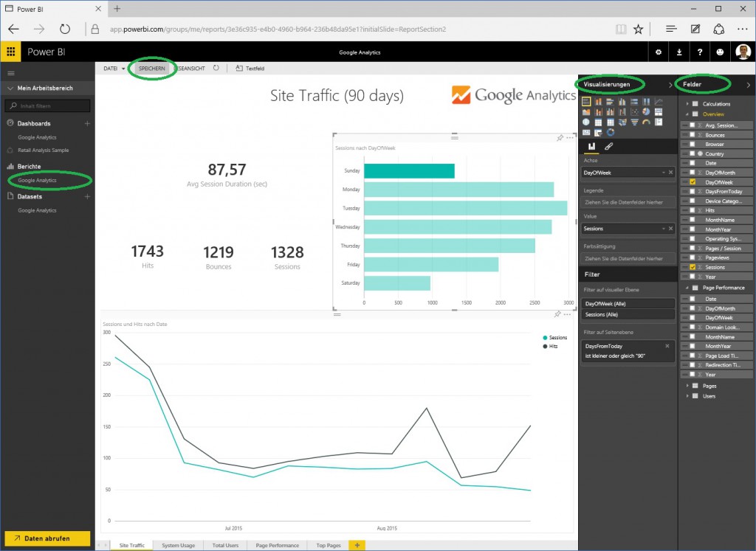
Task: Uncheck the DayOfWeek field checkbox
Action: [692, 182]
